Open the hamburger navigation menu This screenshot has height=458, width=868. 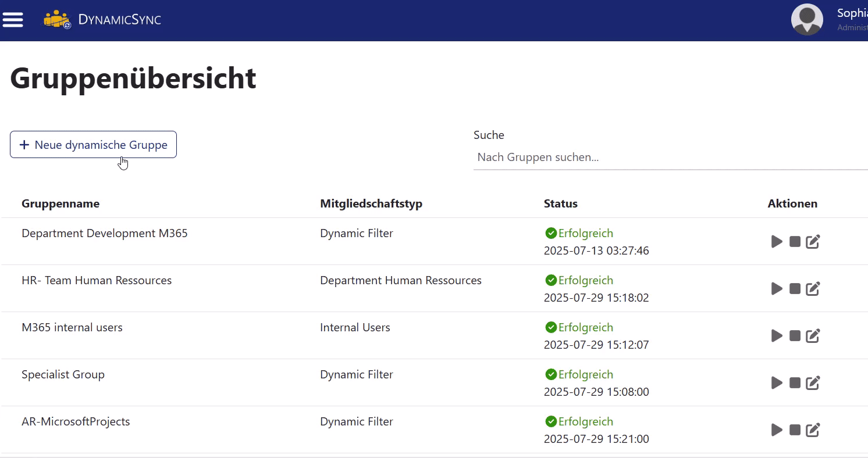[x=13, y=19]
